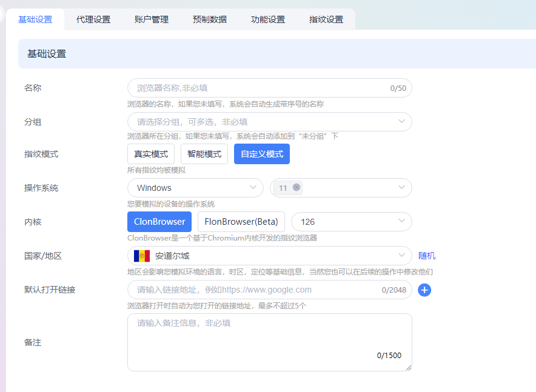Click the 名称 field label
This screenshot has height=392, width=536.
point(33,88)
